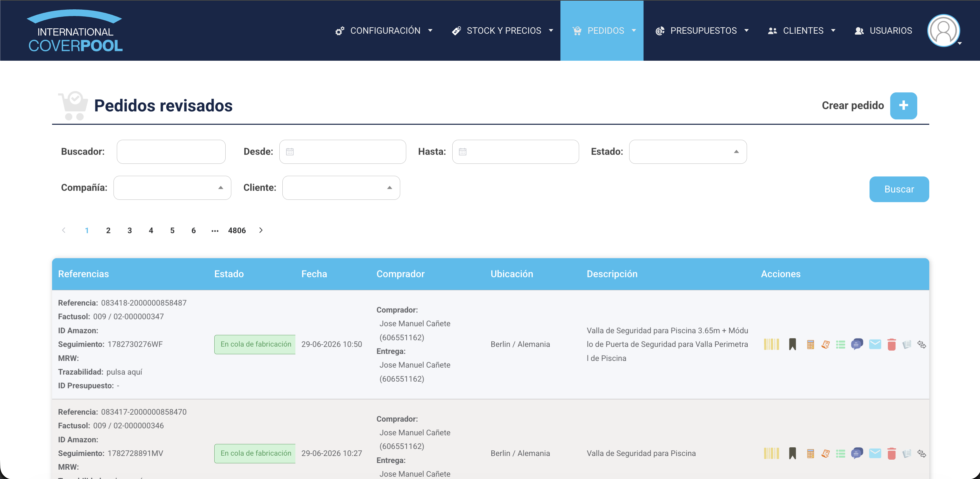Focus the Buscador search field
This screenshot has height=479, width=980.
point(171,152)
